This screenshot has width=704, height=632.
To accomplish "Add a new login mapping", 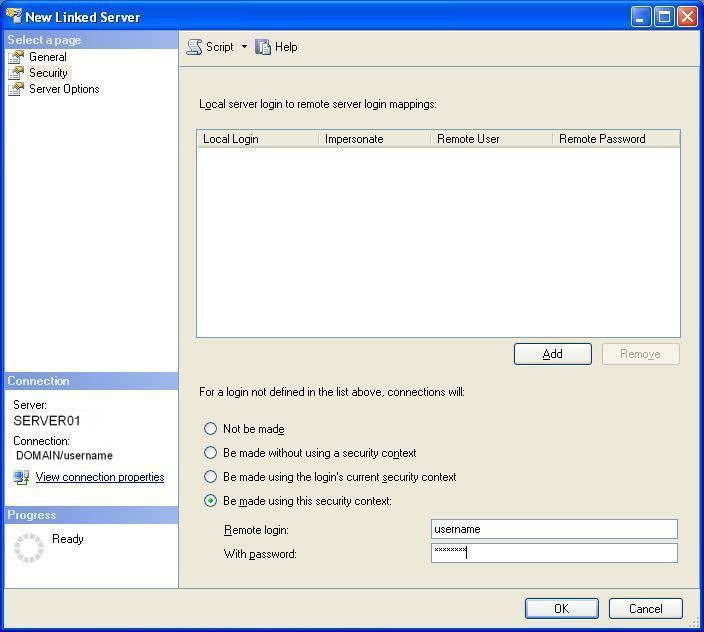I will (x=553, y=354).
